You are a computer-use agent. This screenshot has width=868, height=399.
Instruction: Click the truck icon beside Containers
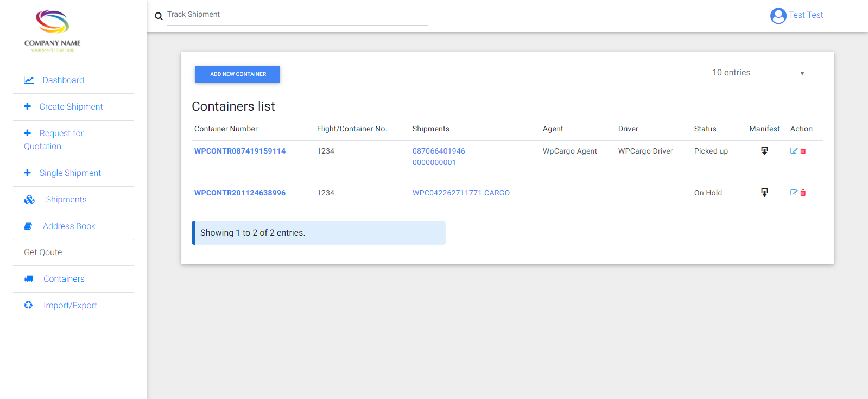28,279
